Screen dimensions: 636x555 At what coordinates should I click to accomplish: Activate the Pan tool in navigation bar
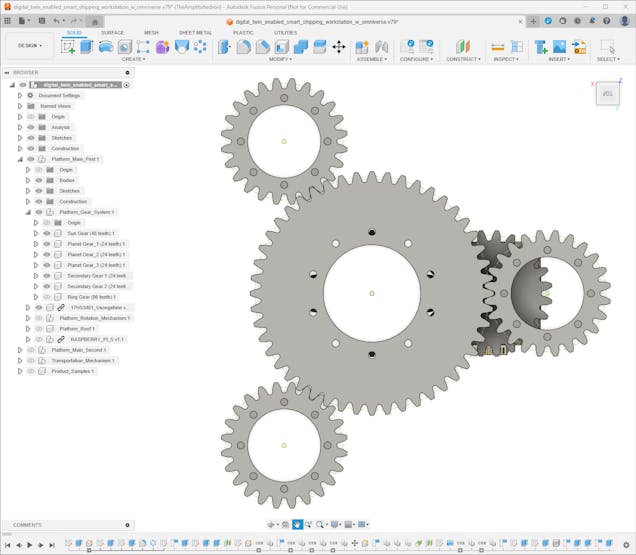click(297, 524)
